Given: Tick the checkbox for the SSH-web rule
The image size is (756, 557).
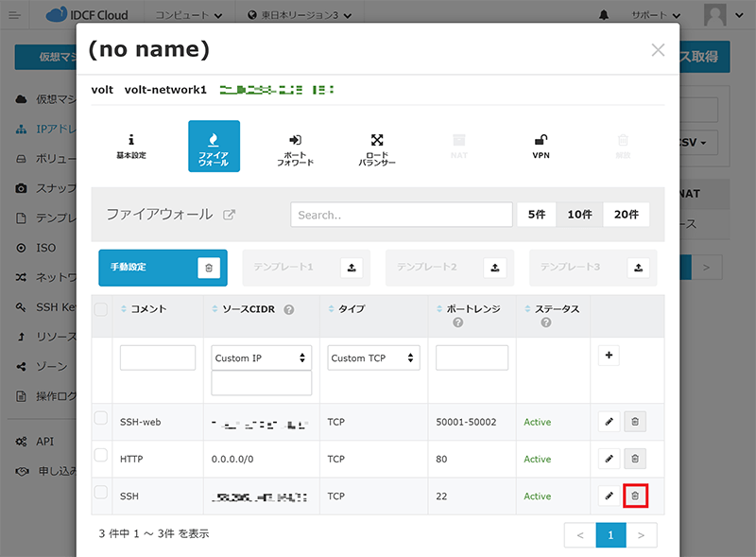Looking at the screenshot, I should (101, 418).
